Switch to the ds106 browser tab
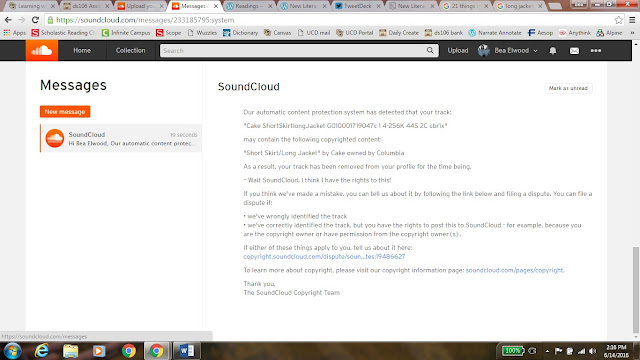This screenshot has width=640, height=360. click(x=85, y=6)
